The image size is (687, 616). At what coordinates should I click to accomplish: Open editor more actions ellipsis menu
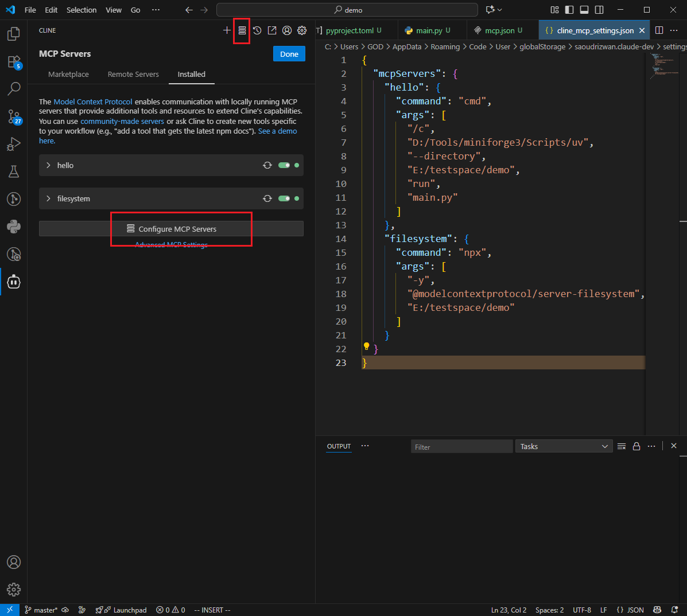pyautogui.click(x=674, y=30)
